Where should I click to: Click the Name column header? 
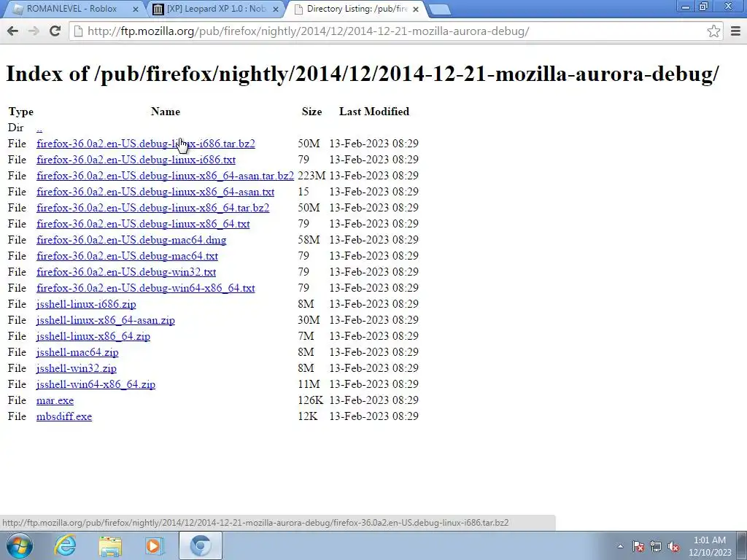(166, 112)
